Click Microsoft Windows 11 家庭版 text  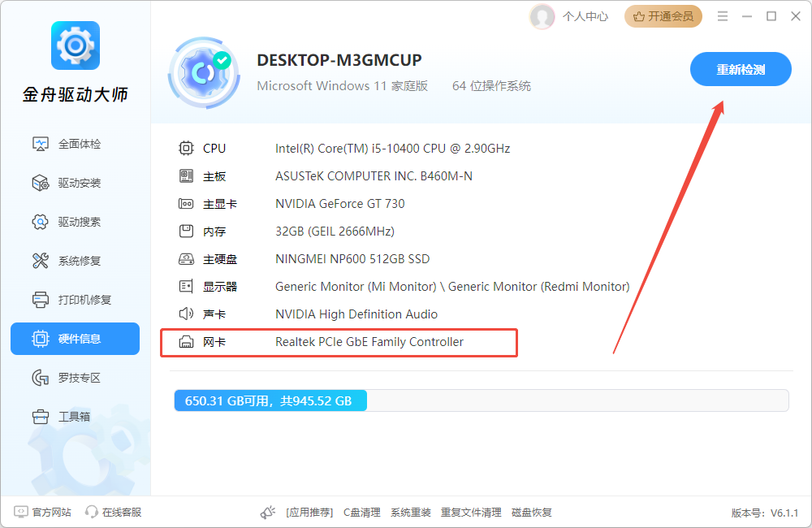343,86
